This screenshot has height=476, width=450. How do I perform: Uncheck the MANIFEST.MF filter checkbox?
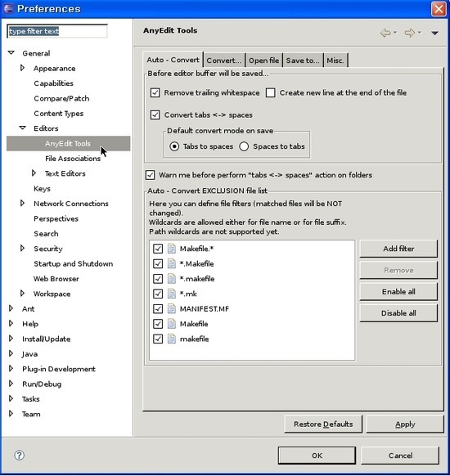158,308
